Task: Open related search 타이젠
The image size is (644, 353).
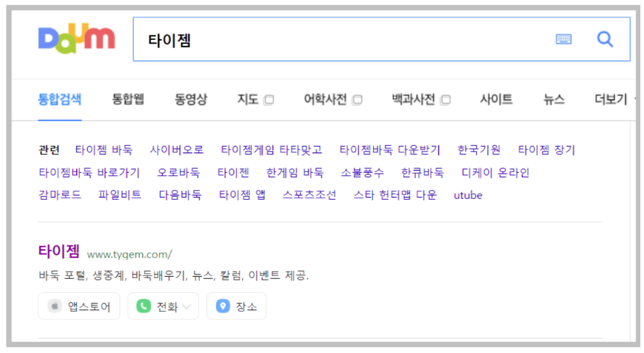Action: point(233,172)
